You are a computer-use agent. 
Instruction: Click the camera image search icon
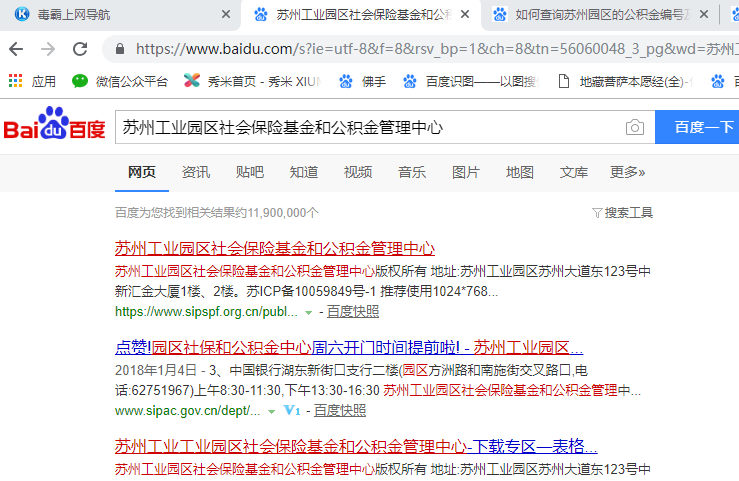pyautogui.click(x=635, y=127)
